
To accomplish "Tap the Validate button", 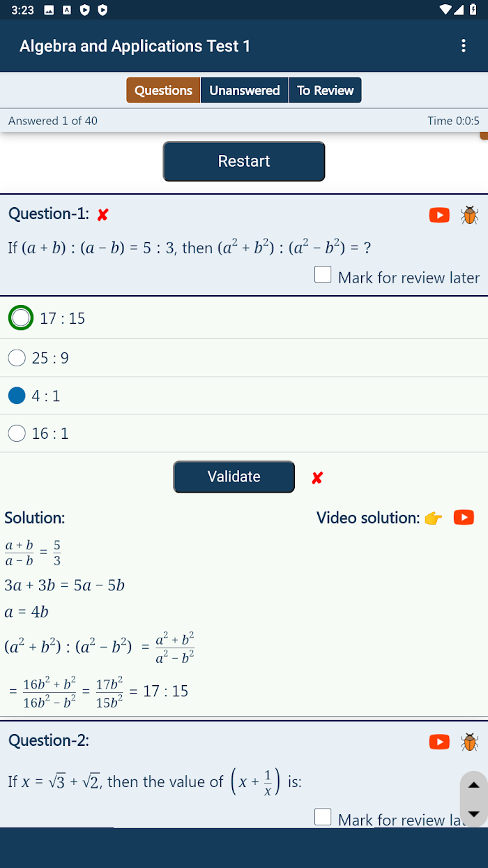I will [234, 477].
